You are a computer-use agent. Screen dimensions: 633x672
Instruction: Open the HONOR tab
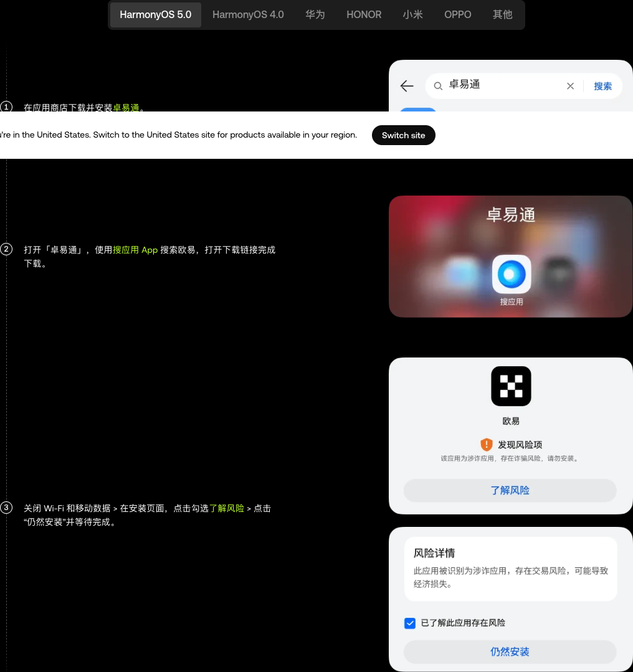click(364, 14)
